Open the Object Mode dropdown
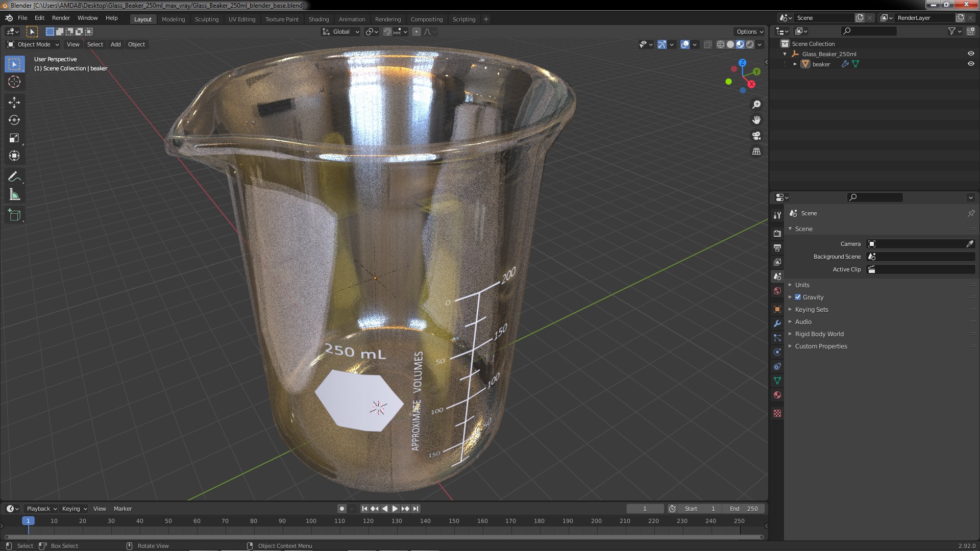This screenshot has width=980, height=551. pos(34,44)
